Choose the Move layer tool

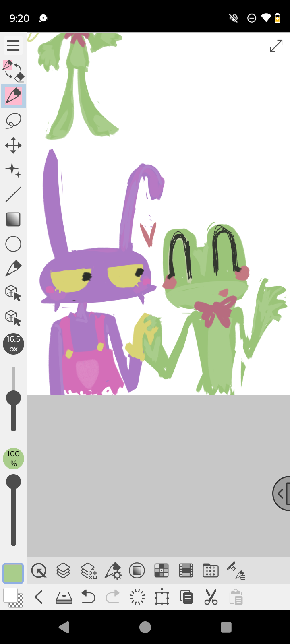[x=13, y=145]
